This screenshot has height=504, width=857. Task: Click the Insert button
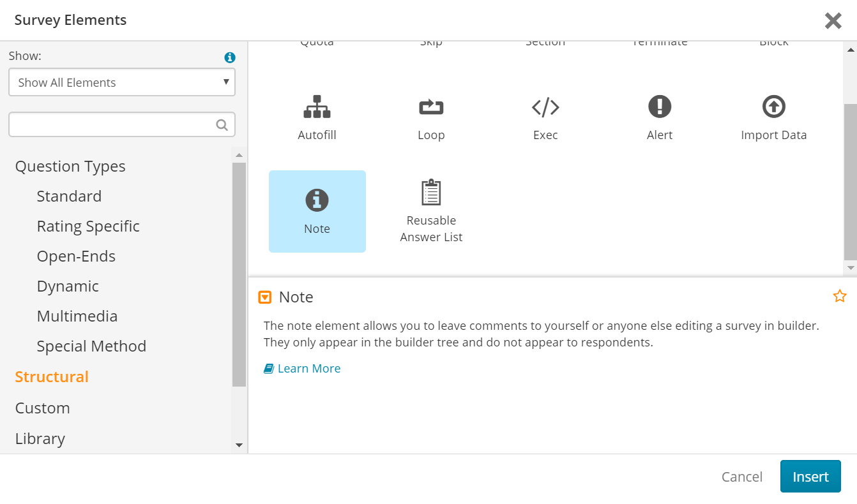[x=810, y=477]
